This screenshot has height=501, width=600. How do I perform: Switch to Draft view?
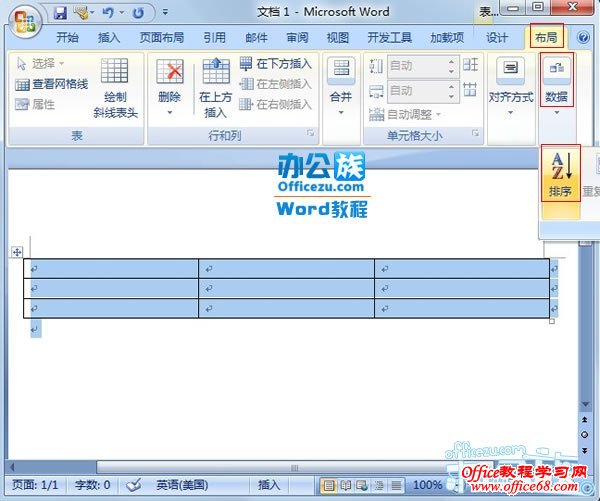(x=396, y=486)
